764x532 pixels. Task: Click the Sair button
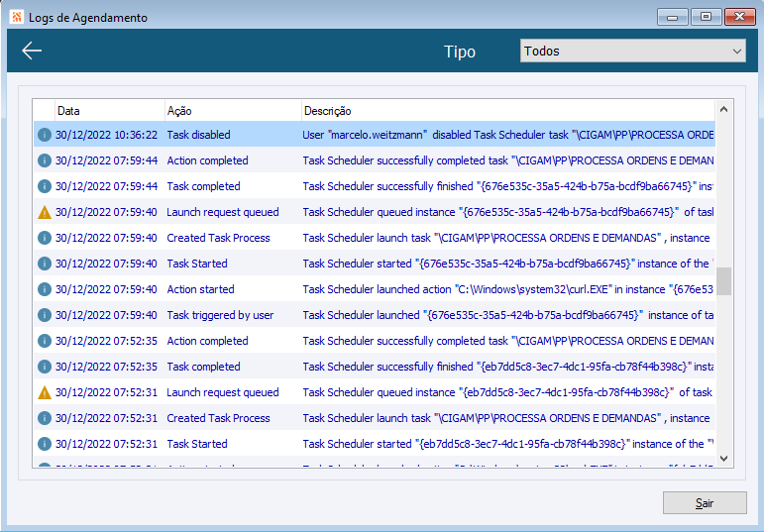point(705,502)
